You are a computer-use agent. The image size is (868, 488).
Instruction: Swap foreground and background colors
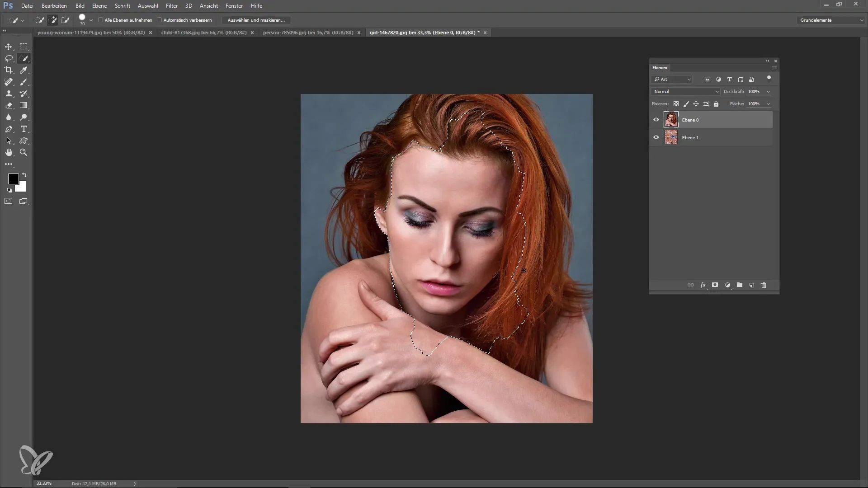pyautogui.click(x=24, y=175)
